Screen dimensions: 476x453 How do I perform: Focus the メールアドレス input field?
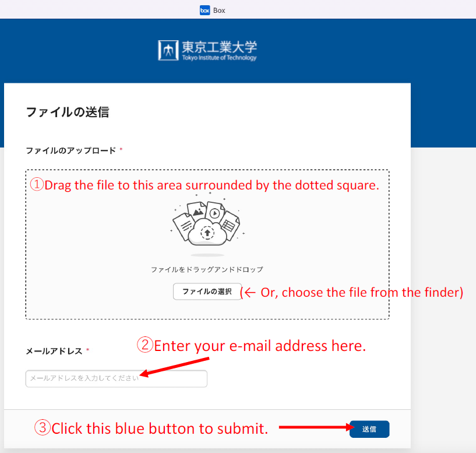[117, 378]
